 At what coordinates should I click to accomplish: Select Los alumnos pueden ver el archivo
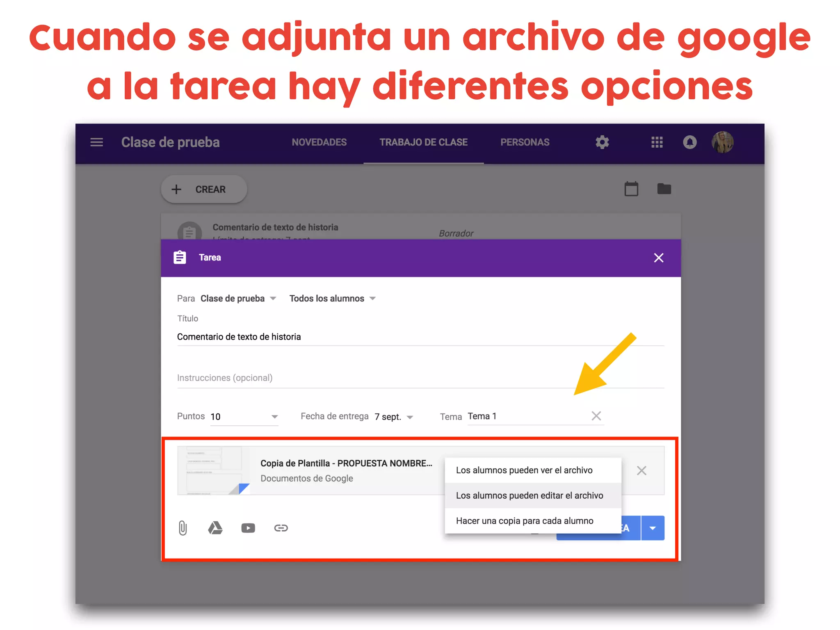pos(533,470)
